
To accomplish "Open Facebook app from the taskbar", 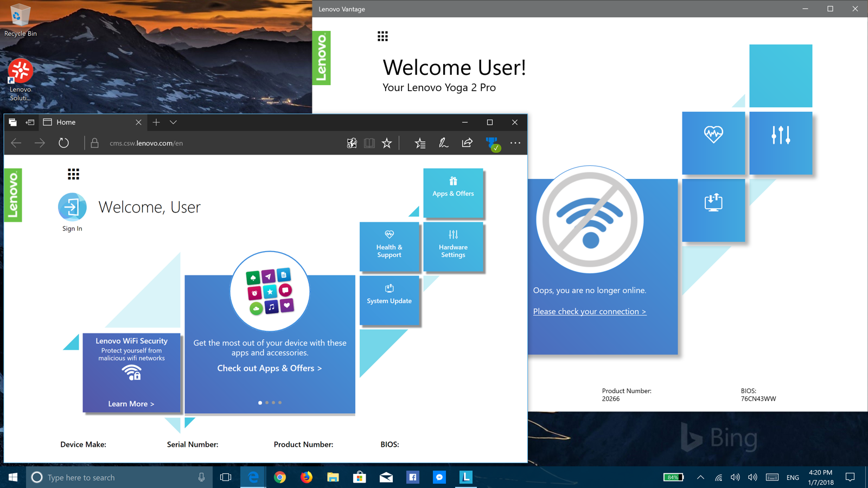I will (413, 478).
